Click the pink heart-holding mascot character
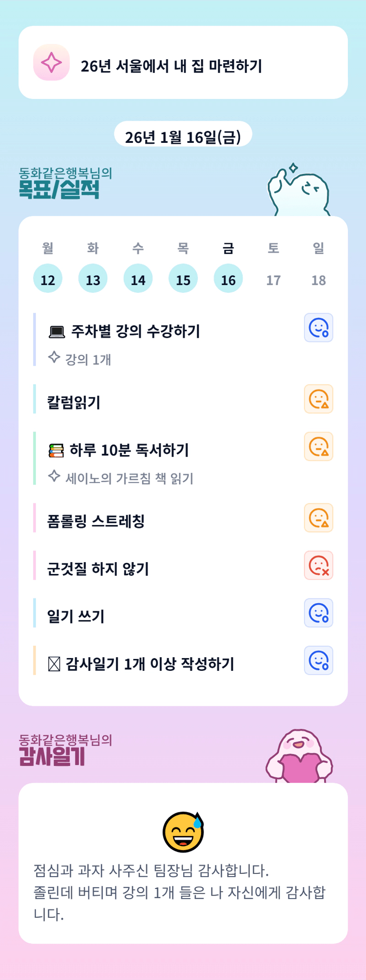366x980 pixels. (299, 757)
